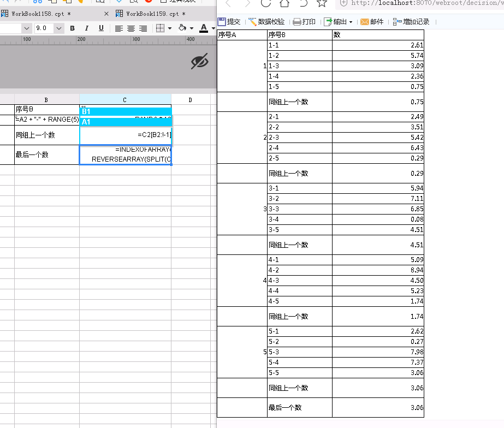Toggle the hidden-eye visibility icon

pyautogui.click(x=200, y=61)
